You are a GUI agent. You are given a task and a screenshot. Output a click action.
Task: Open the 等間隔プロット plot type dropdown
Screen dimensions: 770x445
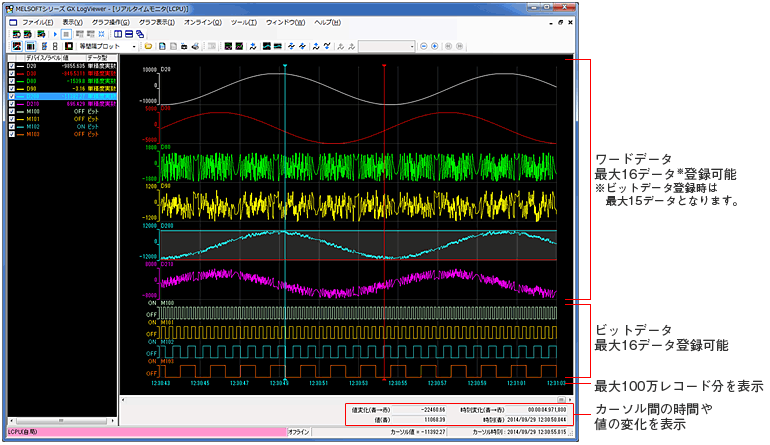135,46
